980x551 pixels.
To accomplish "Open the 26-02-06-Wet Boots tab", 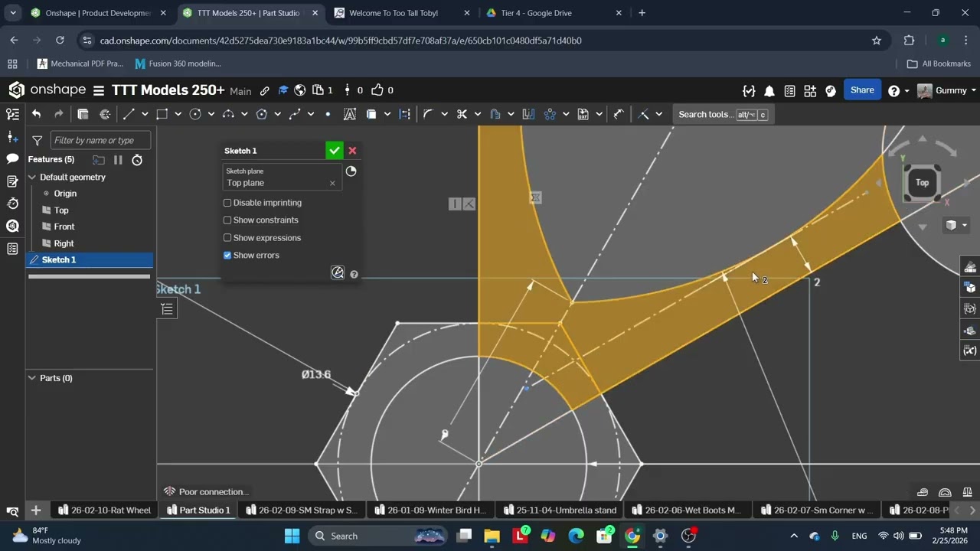I will pyautogui.click(x=685, y=510).
